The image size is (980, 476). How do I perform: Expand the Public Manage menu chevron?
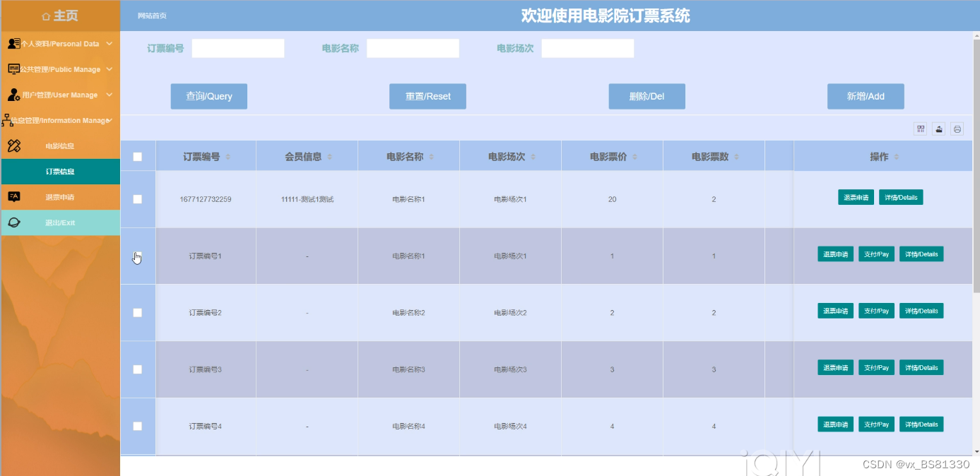click(110, 69)
